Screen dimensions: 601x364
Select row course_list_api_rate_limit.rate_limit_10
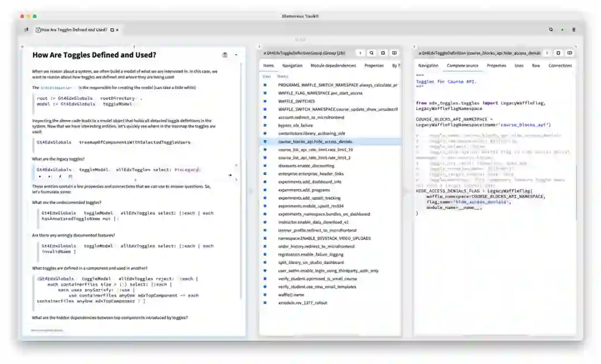pos(331,149)
